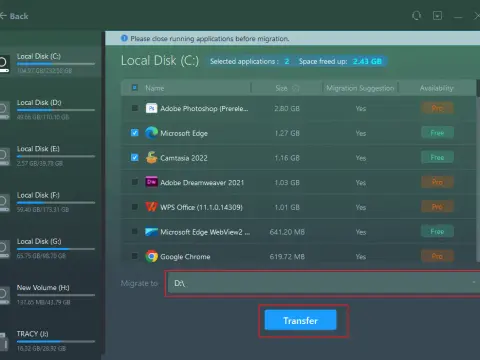Viewport: 480px width, 360px height.
Task: Click the help icon next to Size
Action: (295, 88)
